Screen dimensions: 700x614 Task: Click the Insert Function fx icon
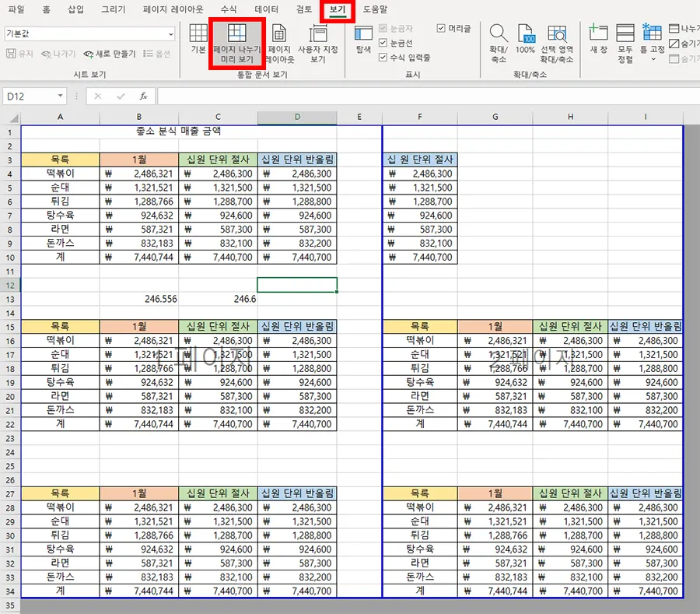click(143, 96)
